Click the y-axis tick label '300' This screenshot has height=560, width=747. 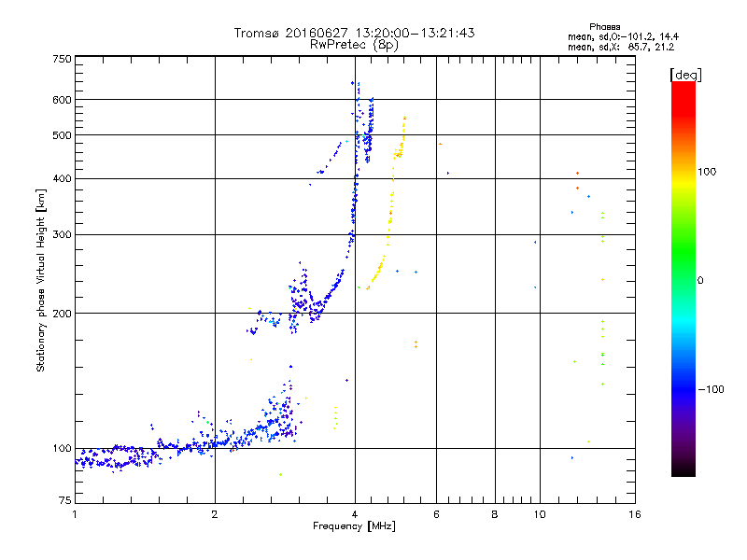[62, 235]
